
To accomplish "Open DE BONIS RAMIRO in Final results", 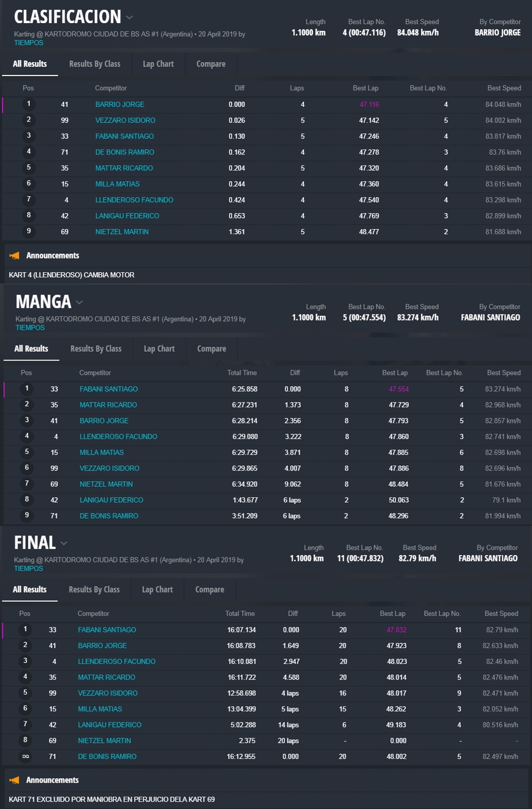I will [107, 757].
